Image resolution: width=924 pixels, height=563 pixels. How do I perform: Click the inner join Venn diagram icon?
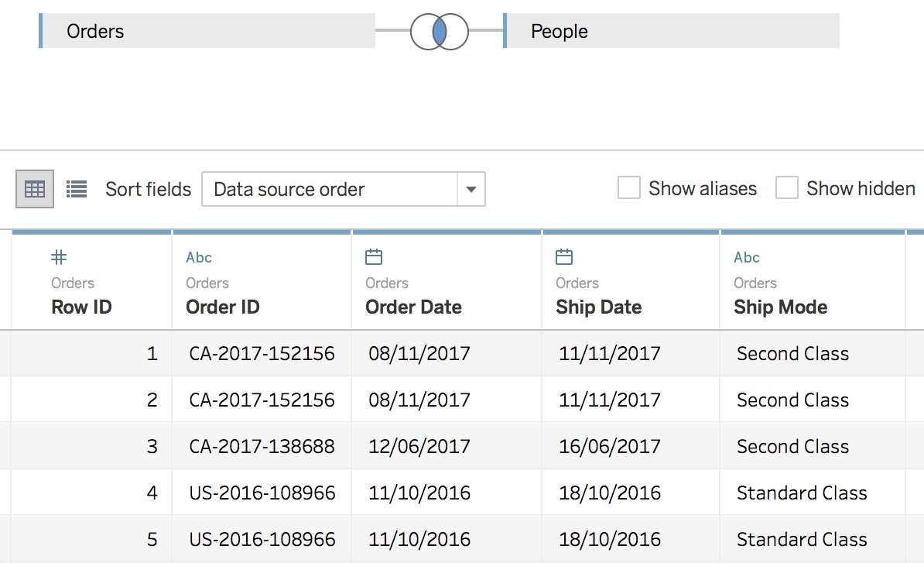tap(439, 32)
